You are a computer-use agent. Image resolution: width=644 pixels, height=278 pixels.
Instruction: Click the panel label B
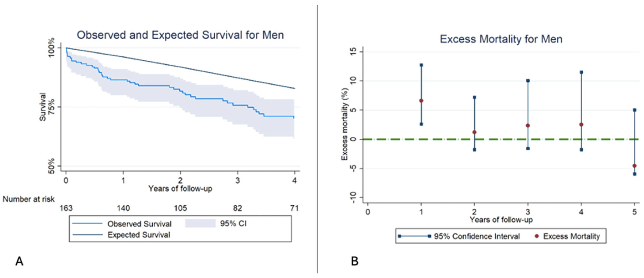click(x=355, y=261)
